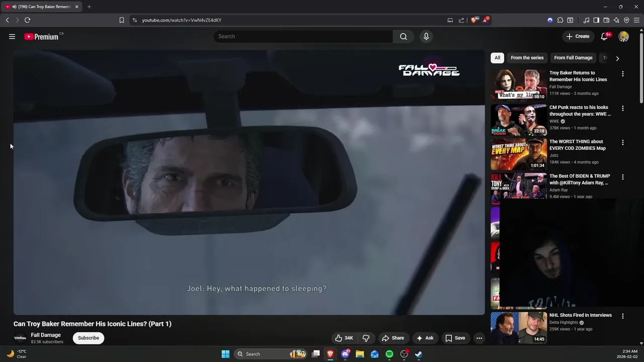Open Fall Damage channel name link

[x=46, y=335]
